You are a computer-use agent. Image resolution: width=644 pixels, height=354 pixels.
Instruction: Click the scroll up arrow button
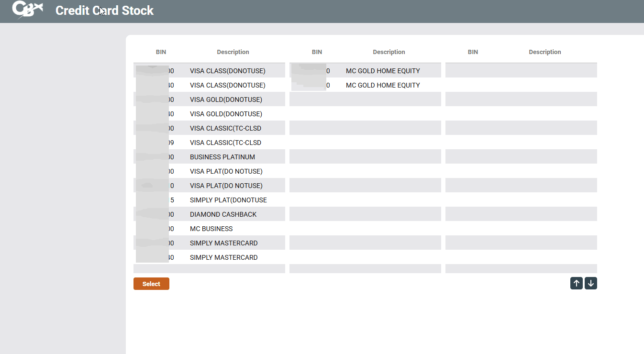576,284
